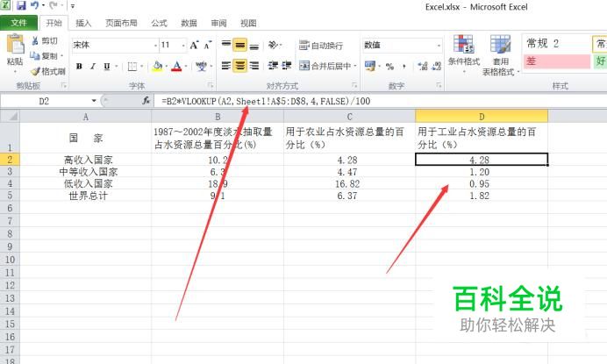Select the 差 (Bad) pink cell style
The image size is (607, 364).
point(557,61)
